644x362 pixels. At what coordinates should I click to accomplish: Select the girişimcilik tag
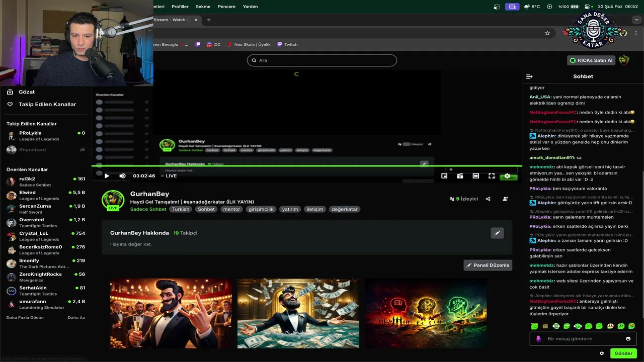261,209
